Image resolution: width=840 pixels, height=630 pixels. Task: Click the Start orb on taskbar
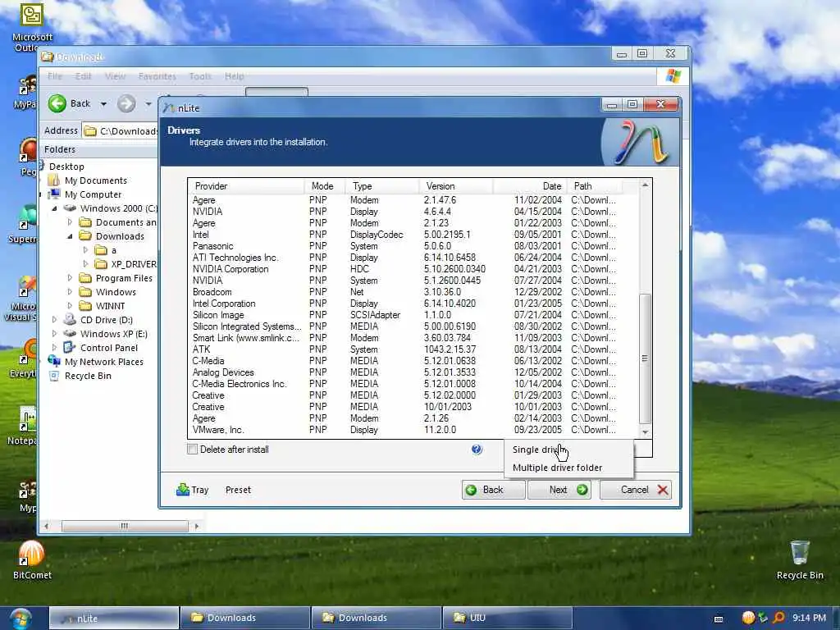coord(21,619)
